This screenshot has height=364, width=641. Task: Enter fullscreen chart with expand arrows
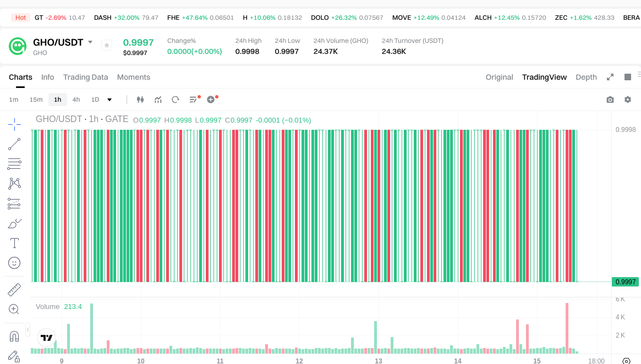(x=610, y=77)
